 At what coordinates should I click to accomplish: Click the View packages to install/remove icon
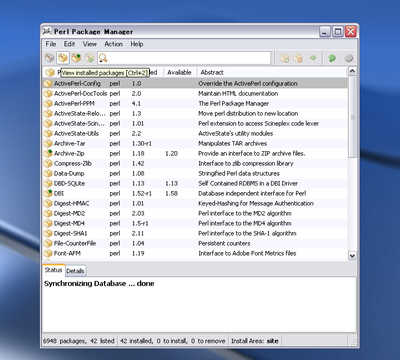(x=90, y=58)
